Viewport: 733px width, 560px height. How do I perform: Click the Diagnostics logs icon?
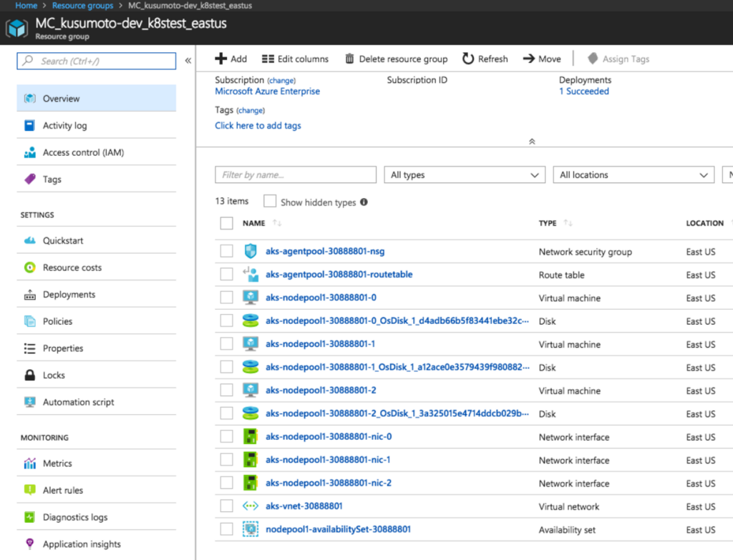point(30,516)
